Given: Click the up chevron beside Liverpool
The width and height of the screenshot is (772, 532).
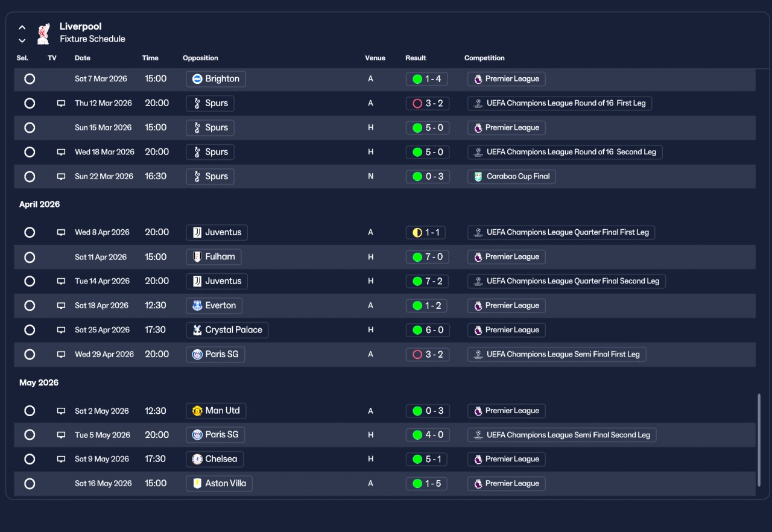Looking at the screenshot, I should pos(22,27).
